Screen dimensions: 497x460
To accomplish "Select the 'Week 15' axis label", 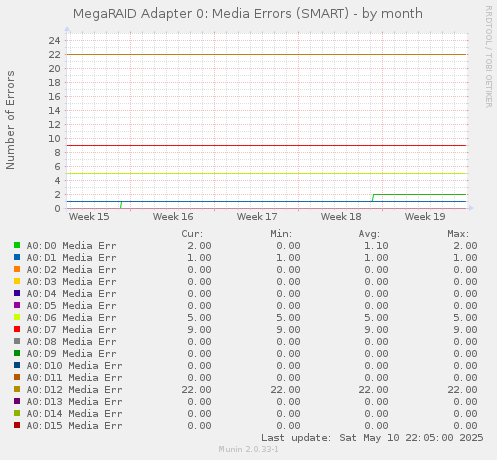I will click(89, 217).
